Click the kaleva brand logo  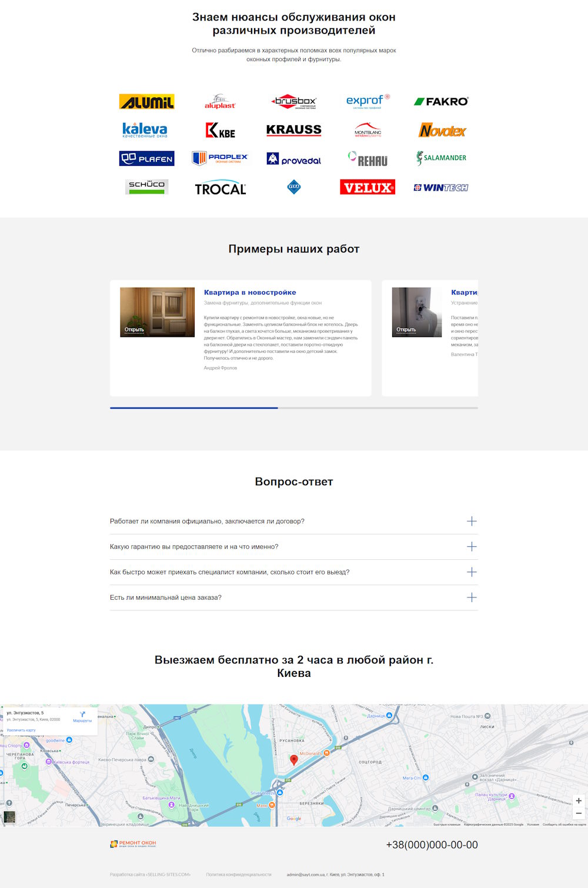145,130
